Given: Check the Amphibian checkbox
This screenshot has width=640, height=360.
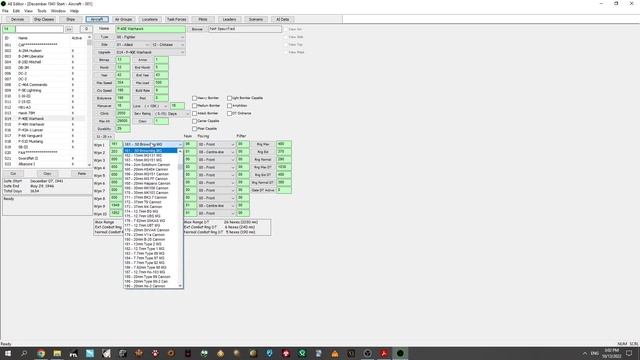Looking at the screenshot, I should (x=229, y=106).
